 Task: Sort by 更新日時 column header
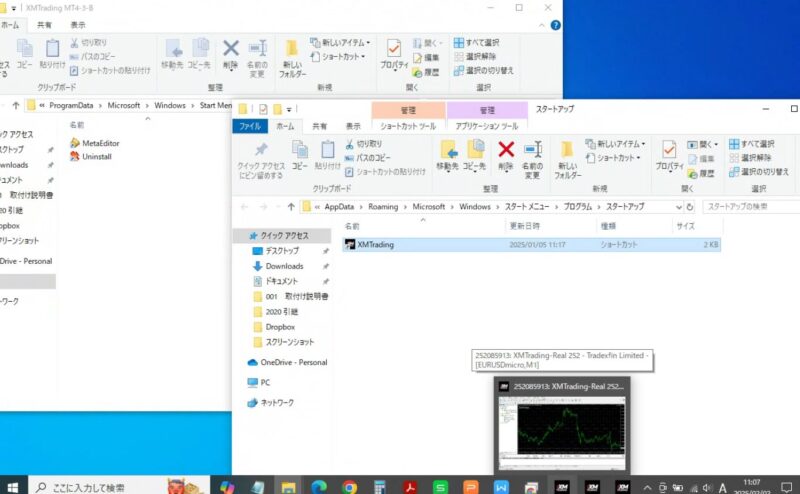524,226
